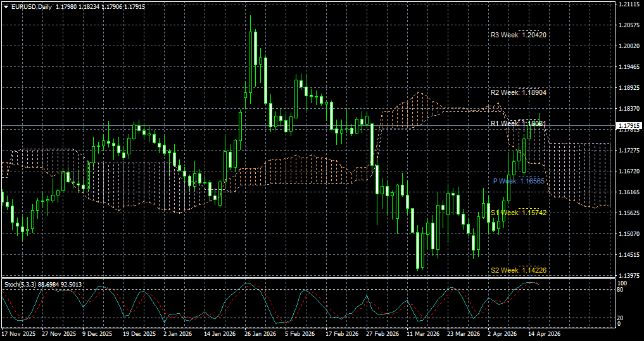This screenshot has height=341, width=644.
Task: Click the 5 Feb 2026 date label
Action: pyautogui.click(x=300, y=334)
